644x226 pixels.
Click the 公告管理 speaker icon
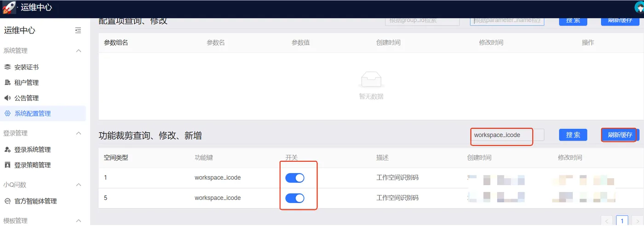point(7,98)
